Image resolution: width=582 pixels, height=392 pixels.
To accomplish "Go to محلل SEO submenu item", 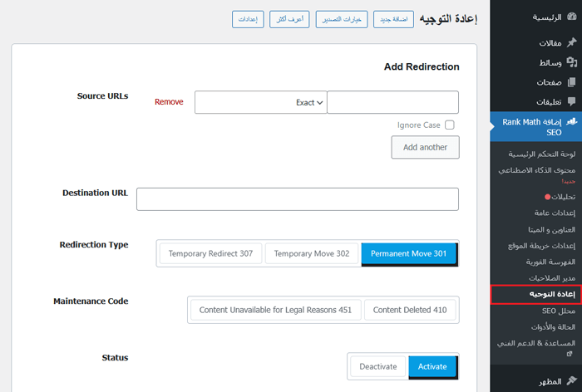I will (559, 311).
